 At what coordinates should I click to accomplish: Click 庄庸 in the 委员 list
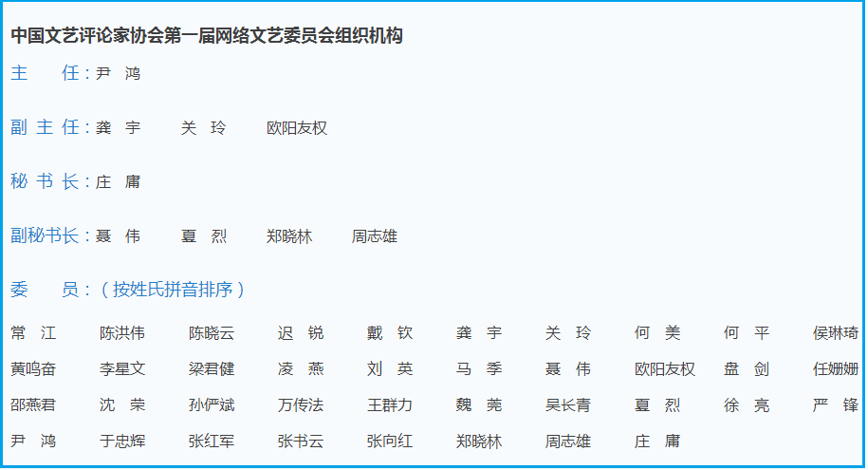click(657, 442)
